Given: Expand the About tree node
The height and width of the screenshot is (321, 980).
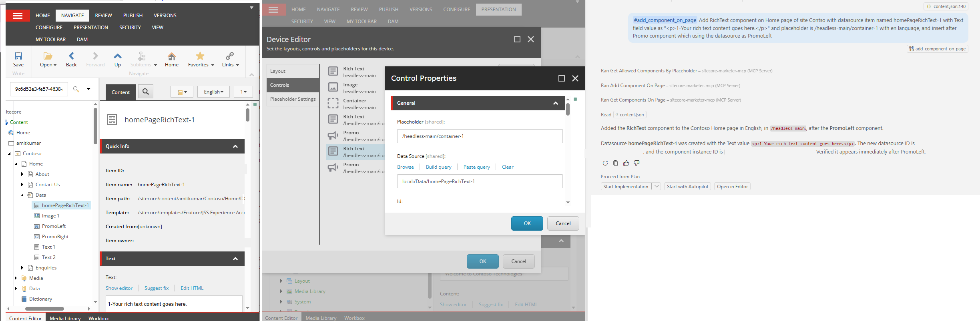Looking at the screenshot, I should click(22, 174).
